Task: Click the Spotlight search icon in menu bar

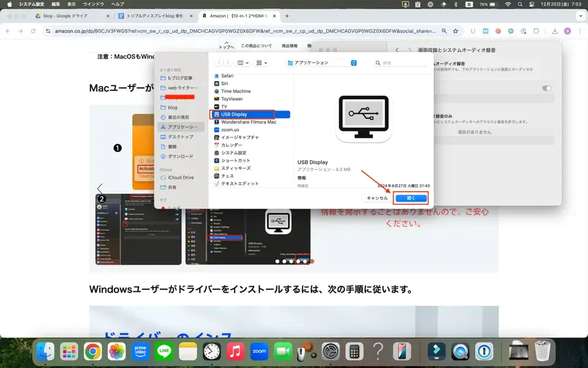Action: (520, 4)
